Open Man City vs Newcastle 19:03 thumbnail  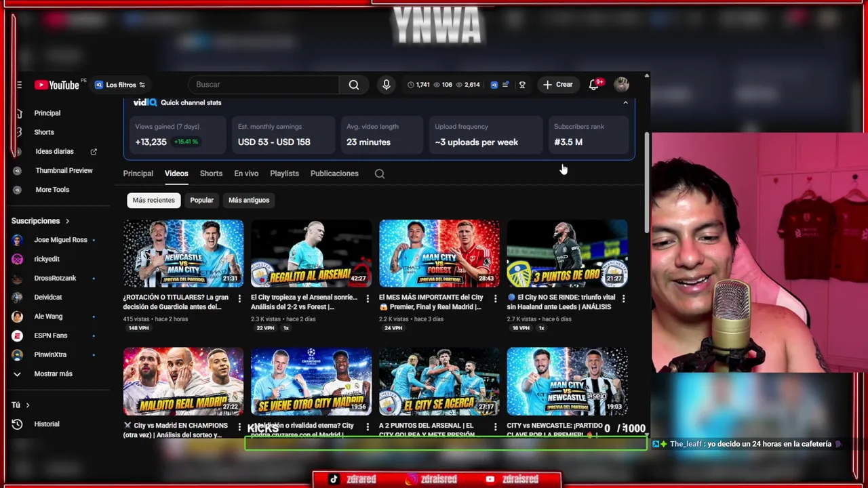click(567, 381)
